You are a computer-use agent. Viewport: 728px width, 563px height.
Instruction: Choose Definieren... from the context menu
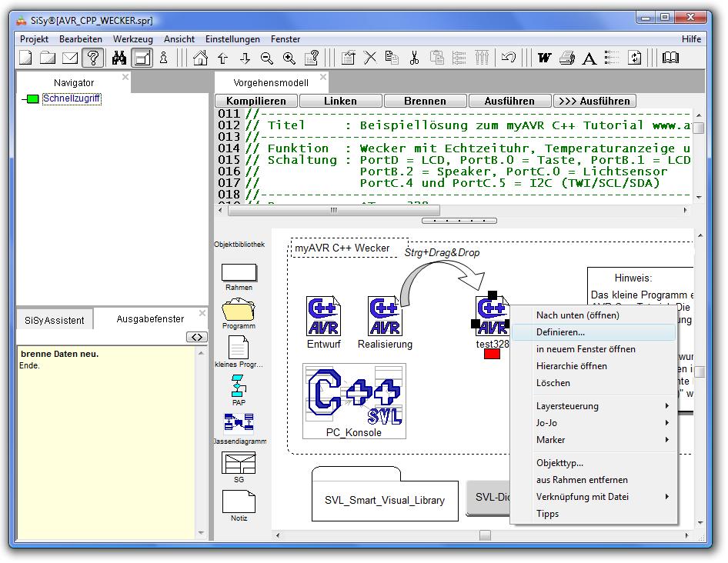tap(560, 332)
